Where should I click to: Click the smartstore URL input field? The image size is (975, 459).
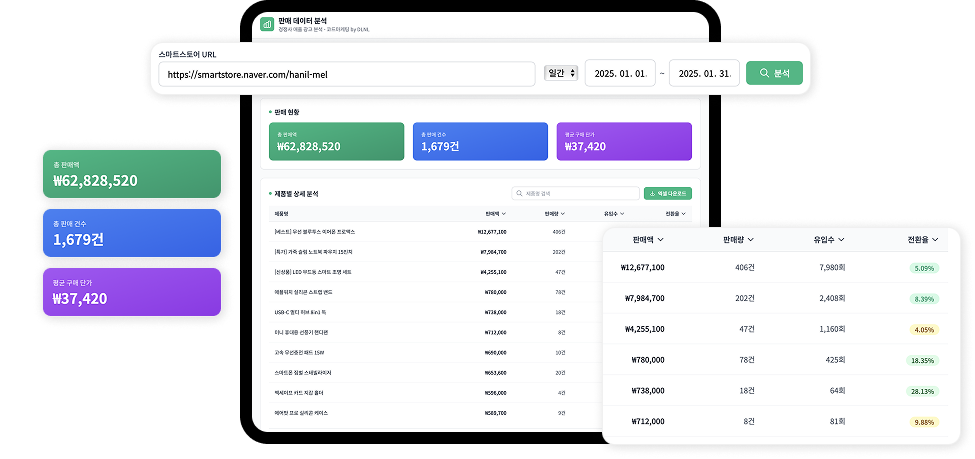[347, 74]
